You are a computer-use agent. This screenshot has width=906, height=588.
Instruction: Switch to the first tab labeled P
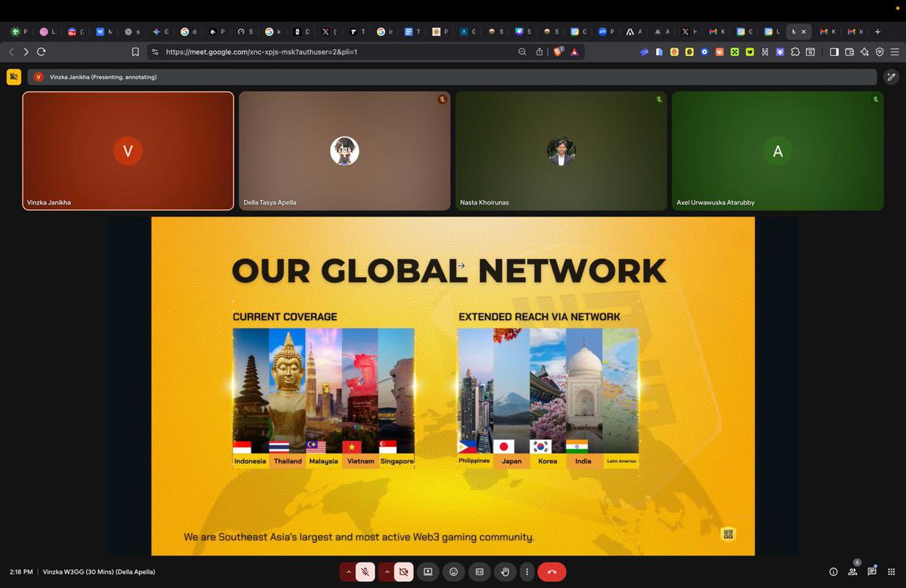tap(20, 32)
